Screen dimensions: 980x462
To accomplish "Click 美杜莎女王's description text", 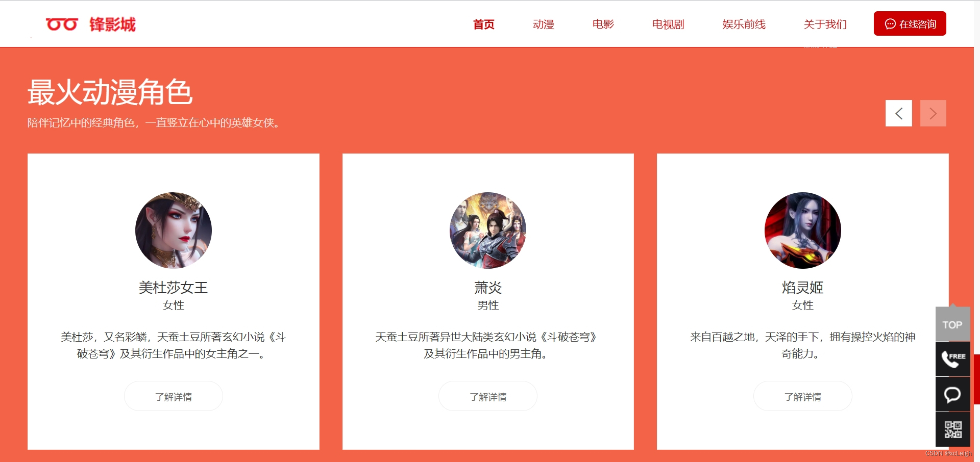I will pyautogui.click(x=174, y=345).
